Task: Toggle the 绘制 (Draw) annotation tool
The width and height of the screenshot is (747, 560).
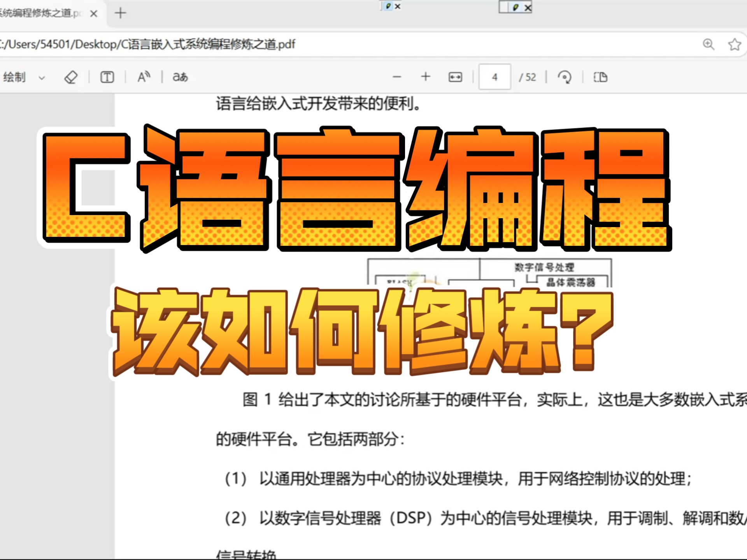Action: (x=15, y=77)
